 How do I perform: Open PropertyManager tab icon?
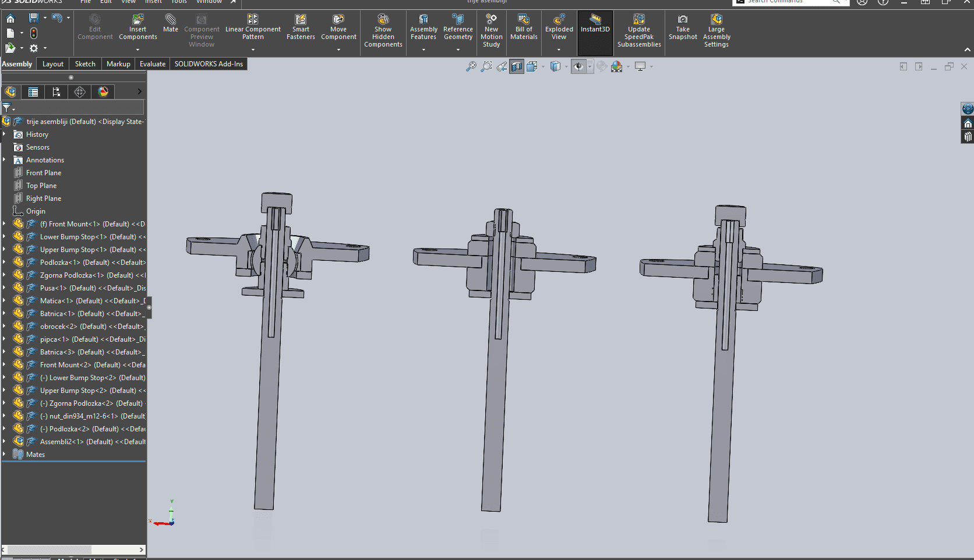click(x=33, y=91)
